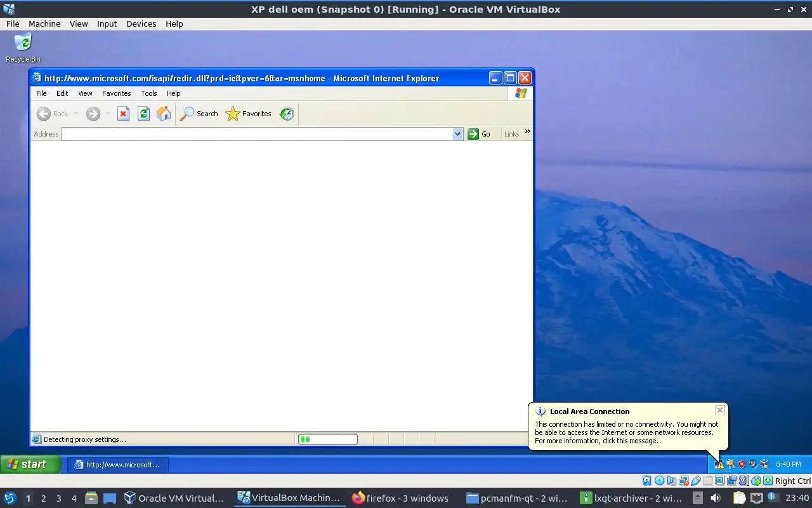Image resolution: width=812 pixels, height=508 pixels.
Task: Switch to virtual desktop 4
Action: click(74, 498)
